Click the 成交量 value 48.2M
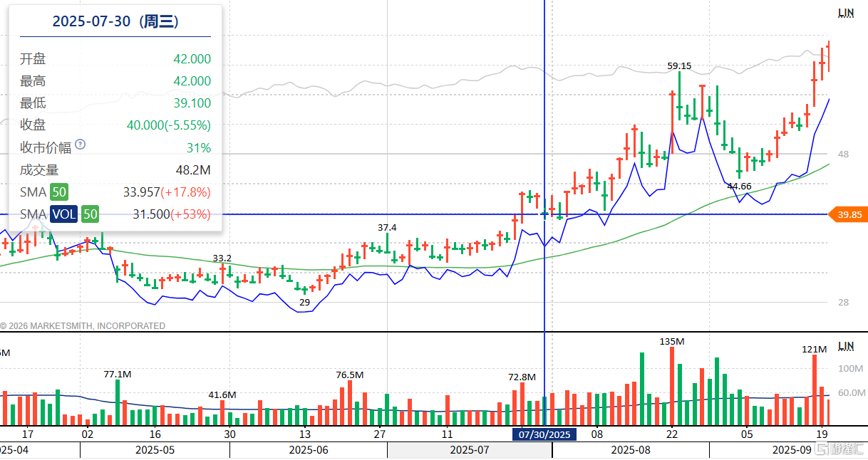 pos(193,170)
